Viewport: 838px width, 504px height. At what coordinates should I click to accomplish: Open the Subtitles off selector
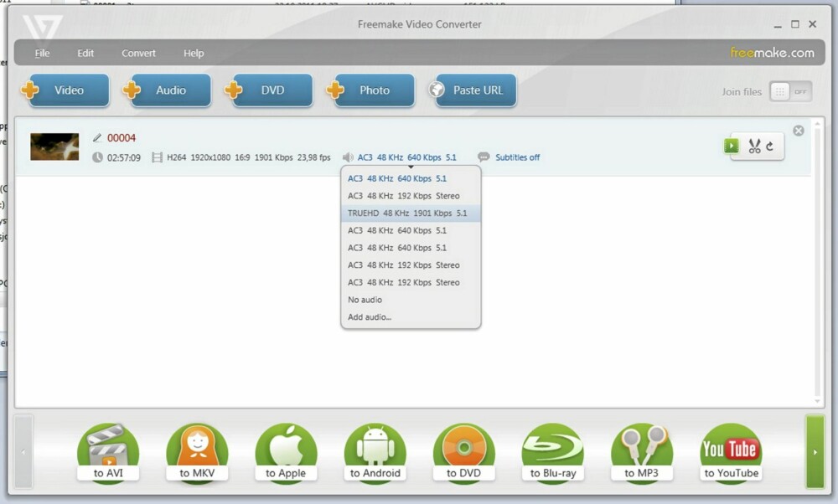pyautogui.click(x=517, y=157)
